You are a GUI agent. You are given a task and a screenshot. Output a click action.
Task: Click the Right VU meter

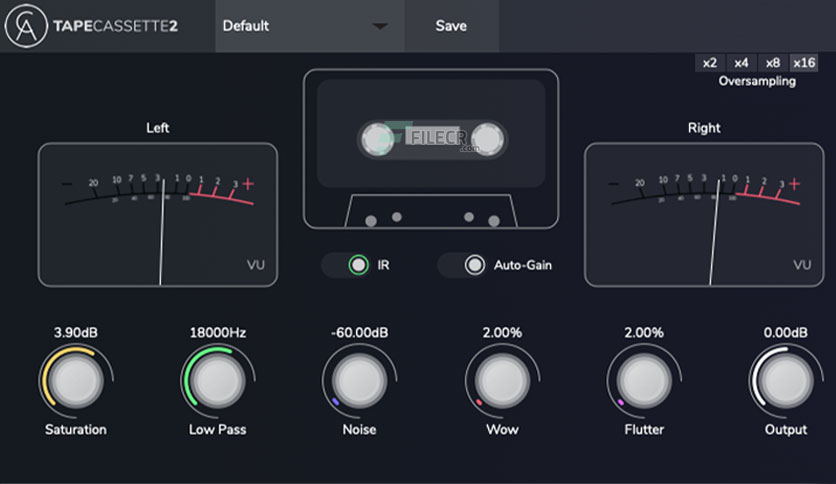(x=704, y=215)
